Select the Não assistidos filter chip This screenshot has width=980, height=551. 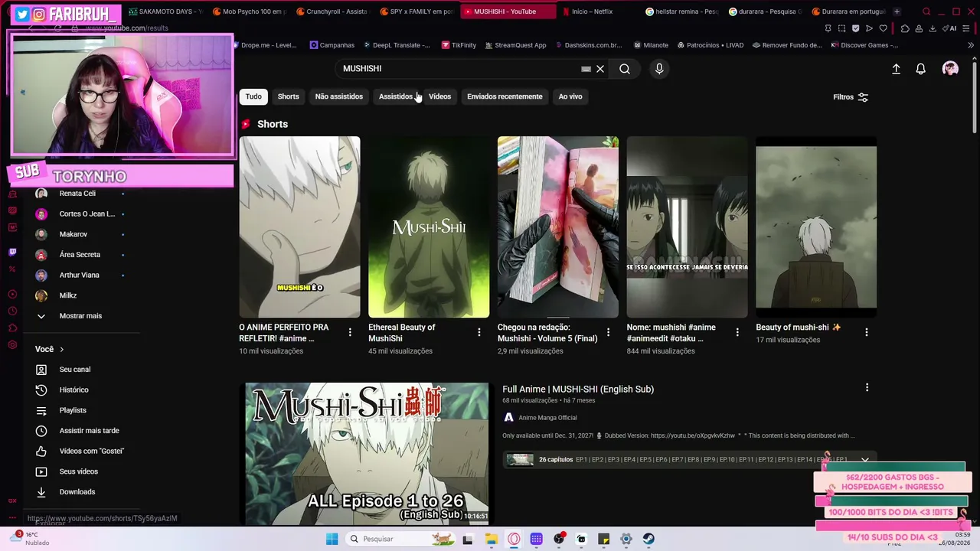tap(338, 96)
